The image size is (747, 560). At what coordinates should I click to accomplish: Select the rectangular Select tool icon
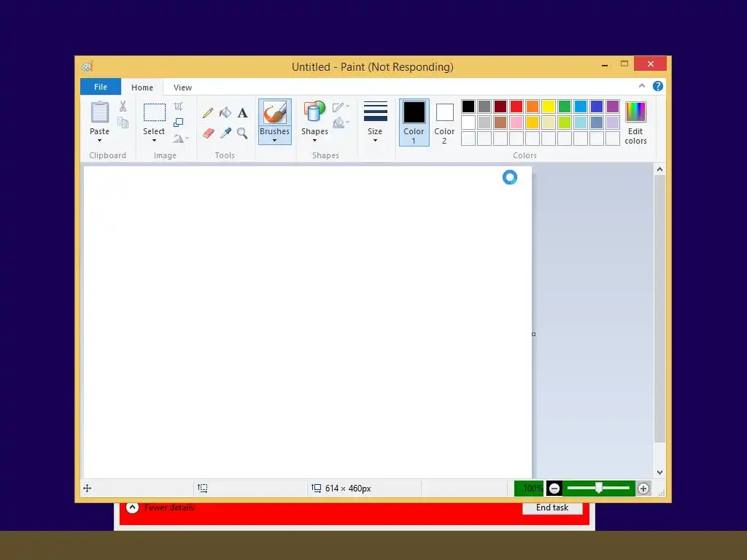[x=155, y=112]
